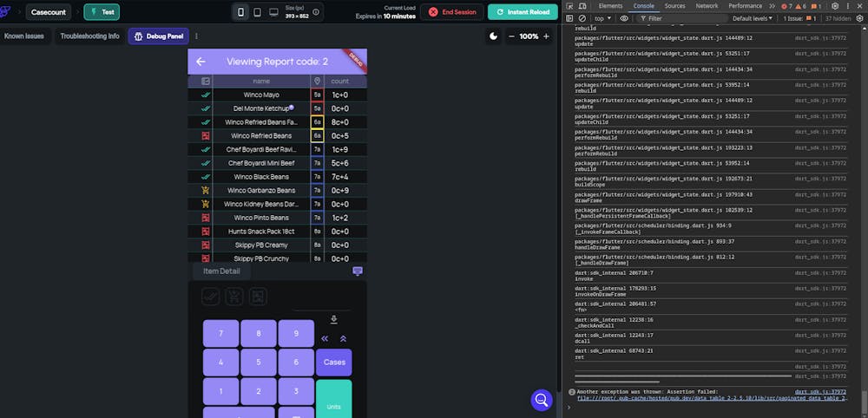This screenshot has width=868, height=418.
Task: Toggle the checkmark status in Item Detail
Action: (x=210, y=297)
